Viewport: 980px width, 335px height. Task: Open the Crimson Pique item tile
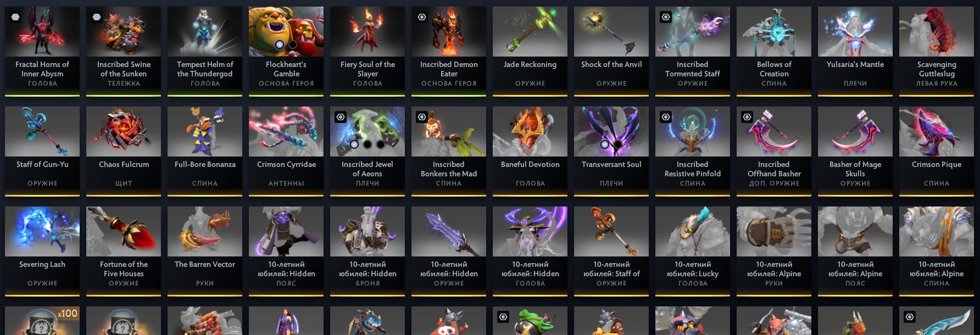click(x=937, y=152)
